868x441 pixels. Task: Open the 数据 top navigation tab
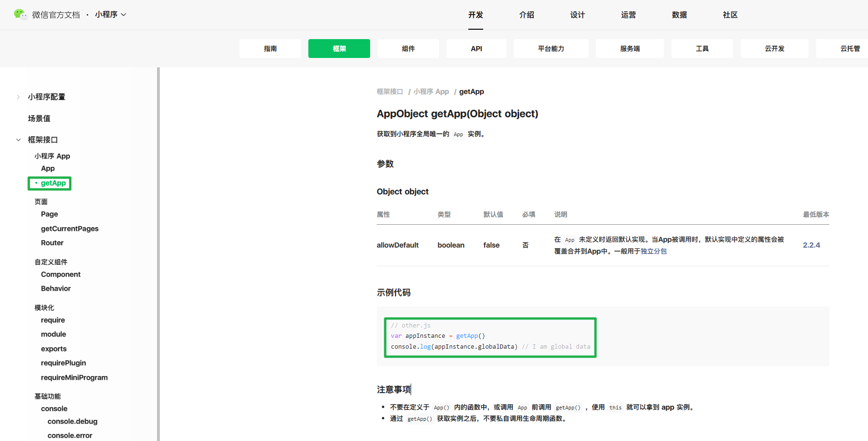(x=679, y=15)
